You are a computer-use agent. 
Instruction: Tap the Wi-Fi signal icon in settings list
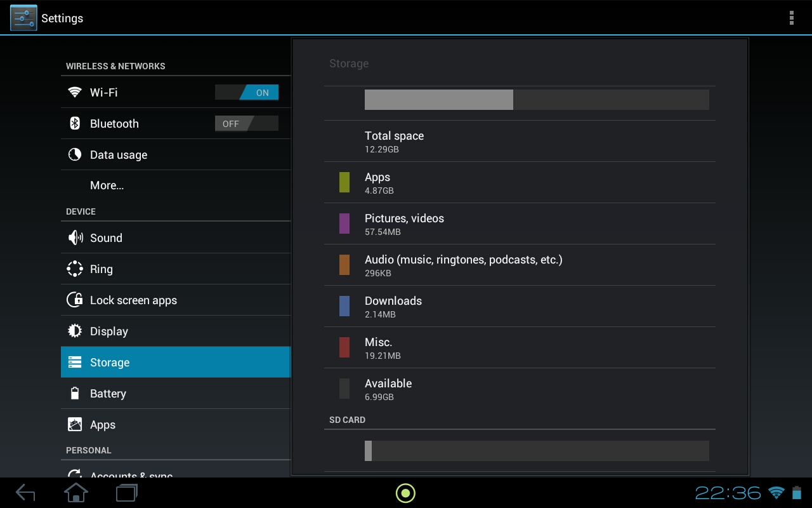[x=75, y=92]
